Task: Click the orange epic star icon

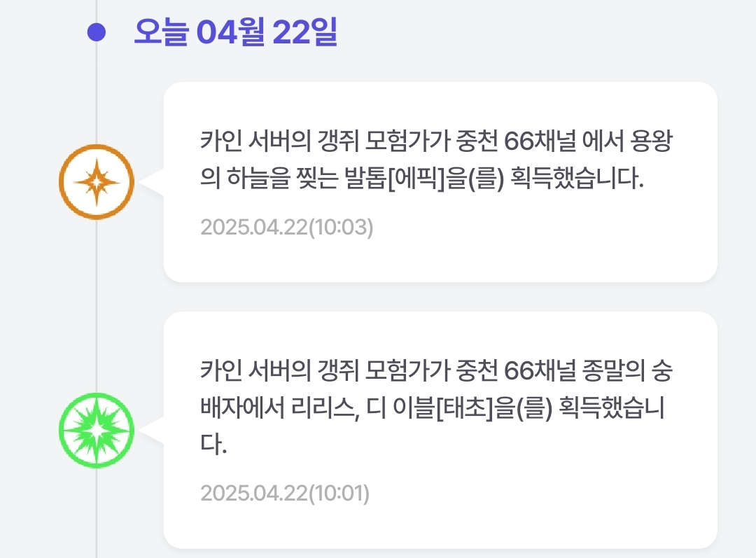Action: 96,182
